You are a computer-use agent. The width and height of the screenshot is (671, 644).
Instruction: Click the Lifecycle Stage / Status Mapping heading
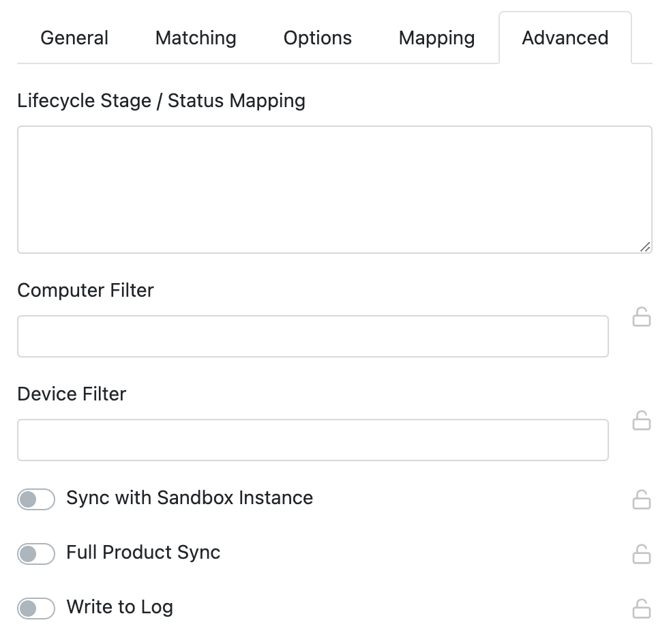[x=162, y=100]
